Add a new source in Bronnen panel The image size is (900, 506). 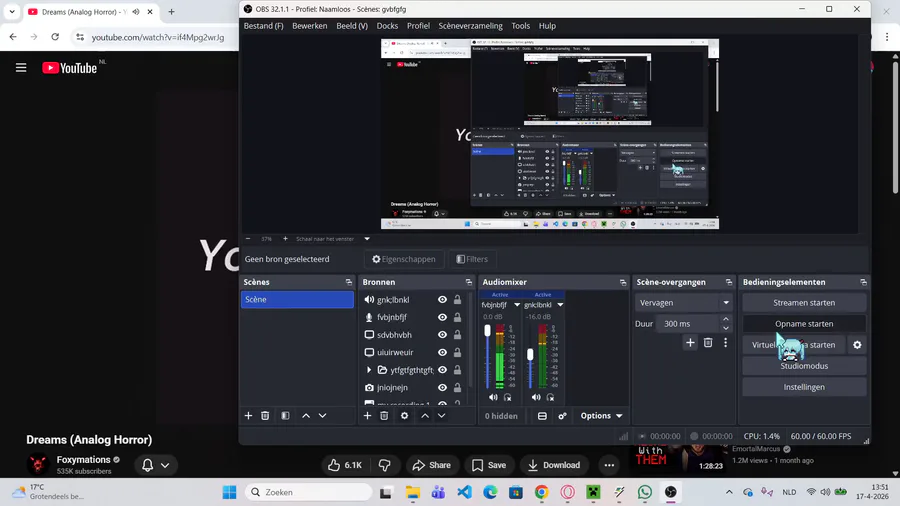click(x=367, y=415)
